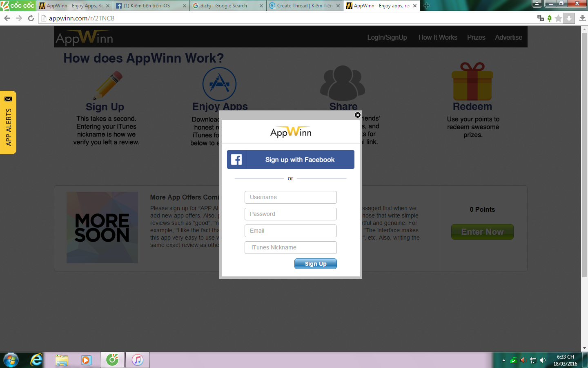The image size is (588, 368).
Task: Open a new browser tab
Action: coord(427,6)
